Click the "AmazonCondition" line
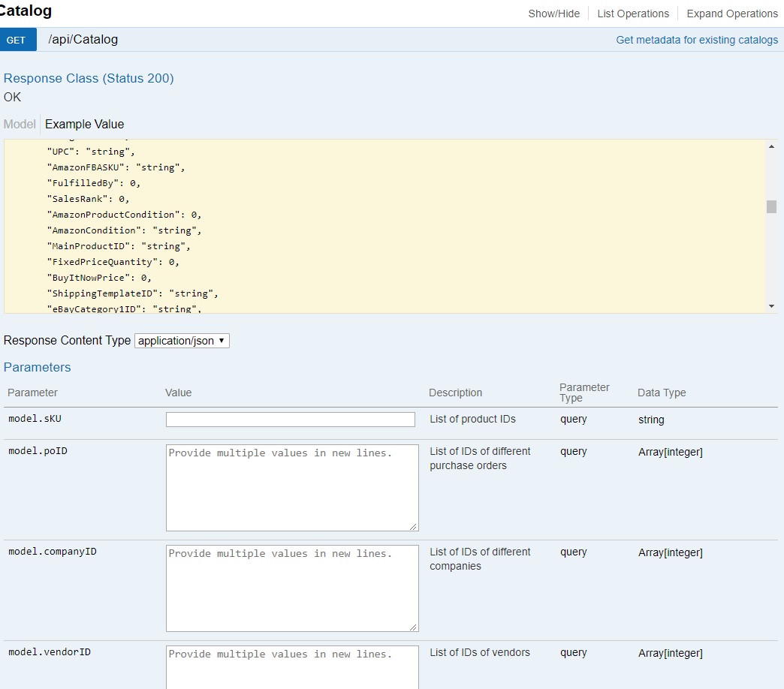 (124, 230)
